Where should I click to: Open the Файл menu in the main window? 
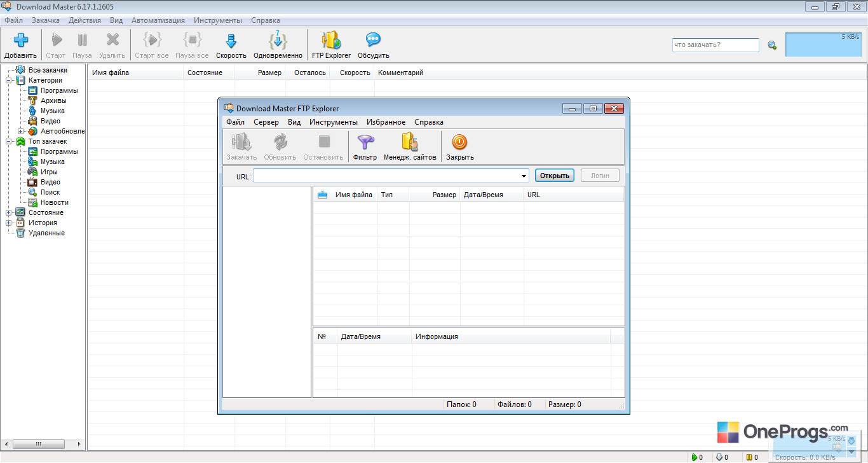pyautogui.click(x=13, y=20)
